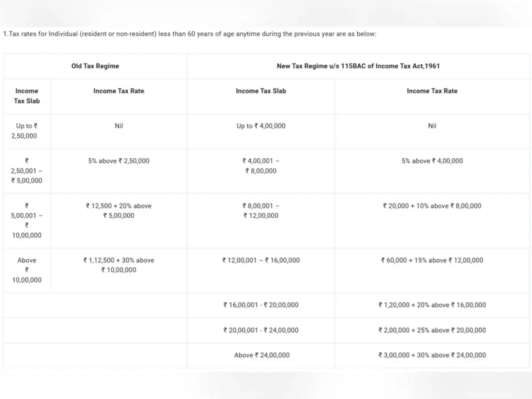Click the ₹ 8,00,001 – ₹ 12,00,000 slab cell
This screenshot has width=532, height=399.
click(261, 220)
